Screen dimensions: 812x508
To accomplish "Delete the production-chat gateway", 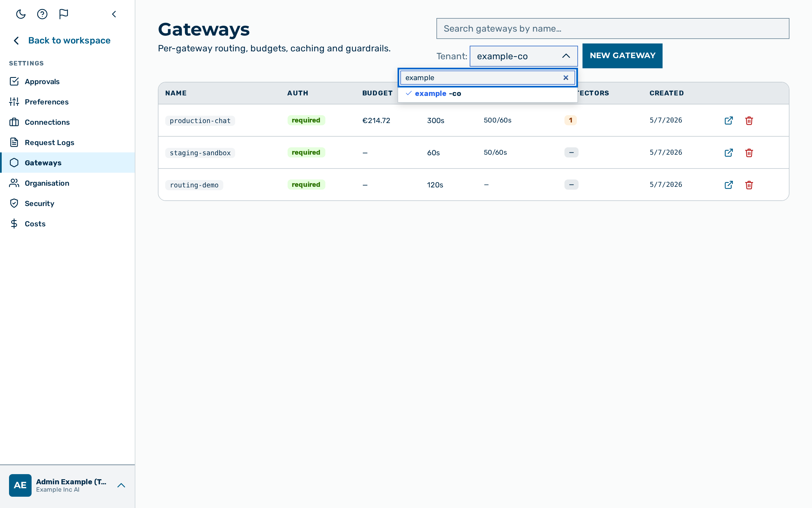I will (x=749, y=120).
